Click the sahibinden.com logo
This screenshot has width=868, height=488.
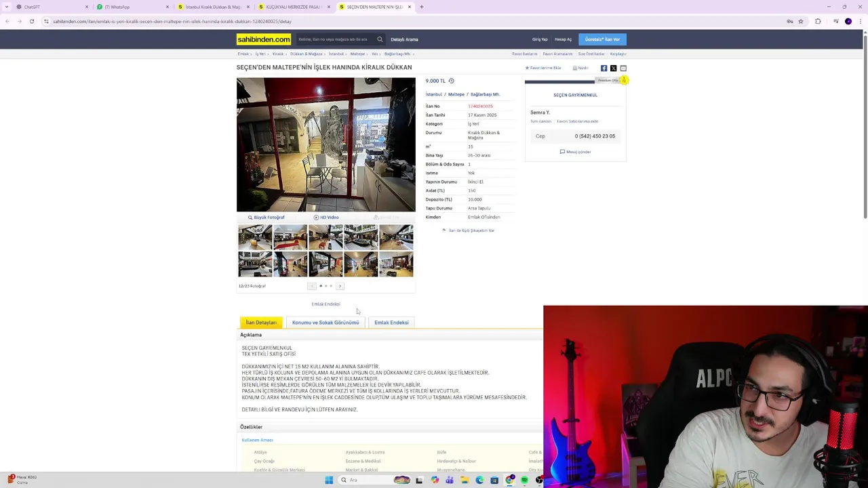pyautogui.click(x=264, y=39)
